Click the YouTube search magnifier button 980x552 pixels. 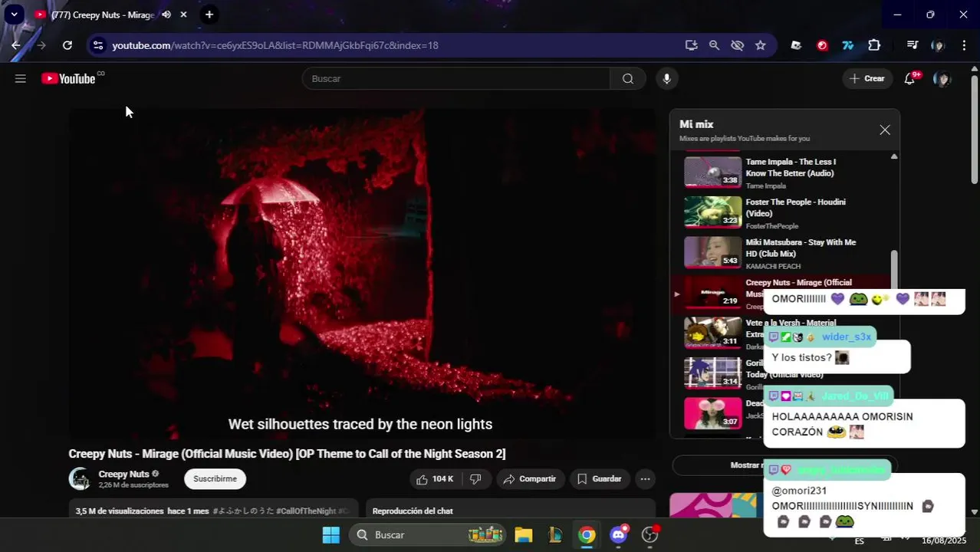628,78
